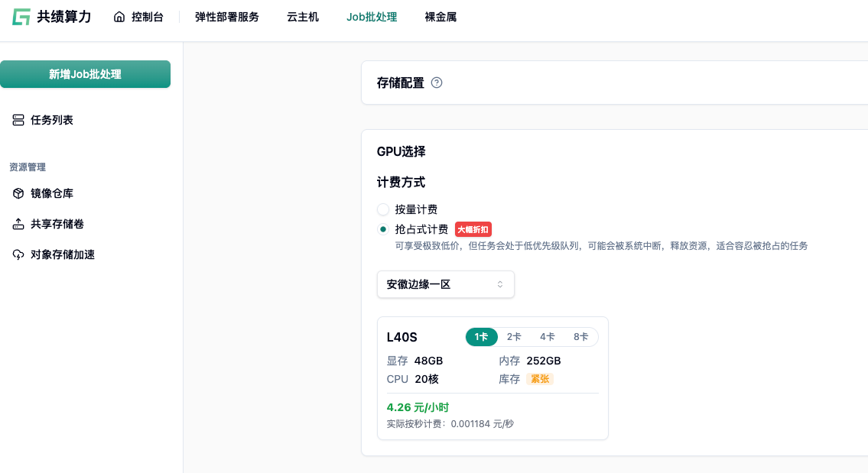Click the 控制台 home icon

(119, 17)
